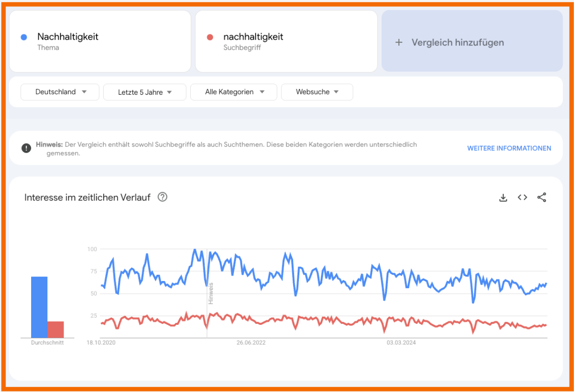
Task: Click the embed code icon
Action: pyautogui.click(x=522, y=198)
